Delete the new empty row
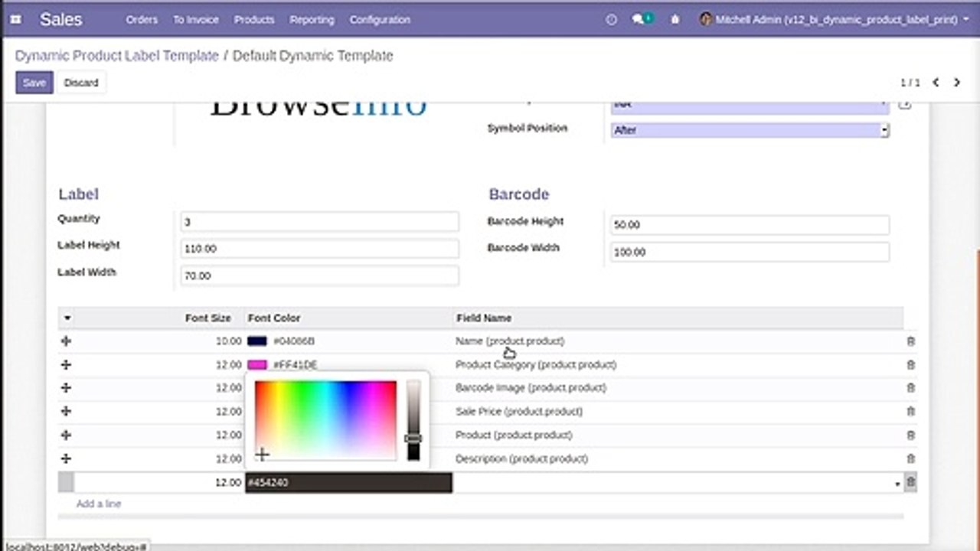 [x=910, y=482]
